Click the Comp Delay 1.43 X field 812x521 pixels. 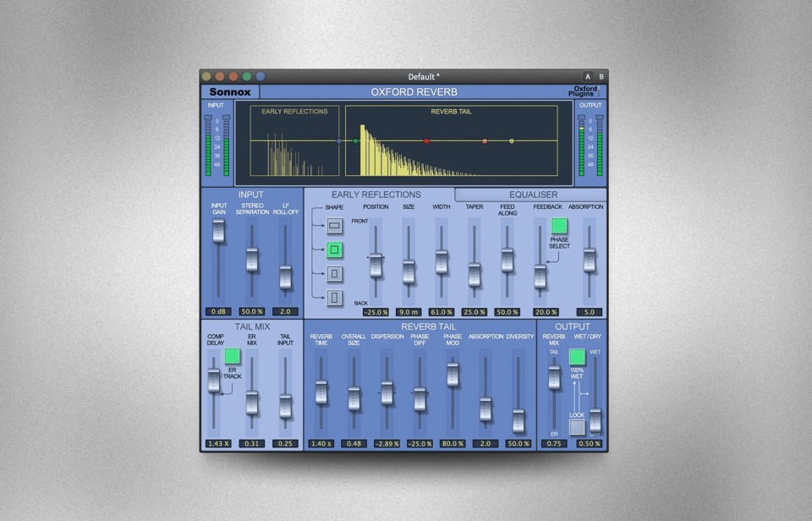click(218, 444)
